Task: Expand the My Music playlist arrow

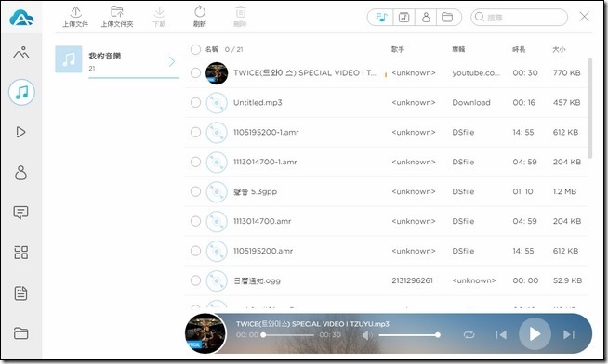Action: [172, 61]
